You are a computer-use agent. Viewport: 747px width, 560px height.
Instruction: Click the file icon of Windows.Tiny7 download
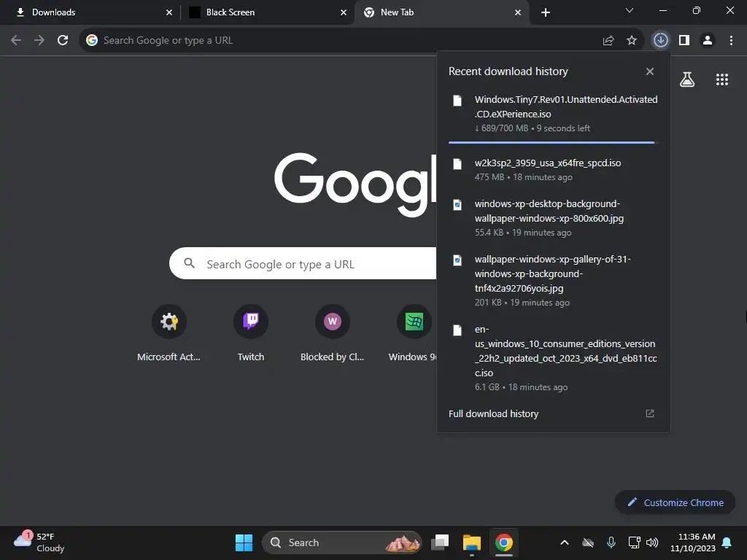[x=457, y=101]
